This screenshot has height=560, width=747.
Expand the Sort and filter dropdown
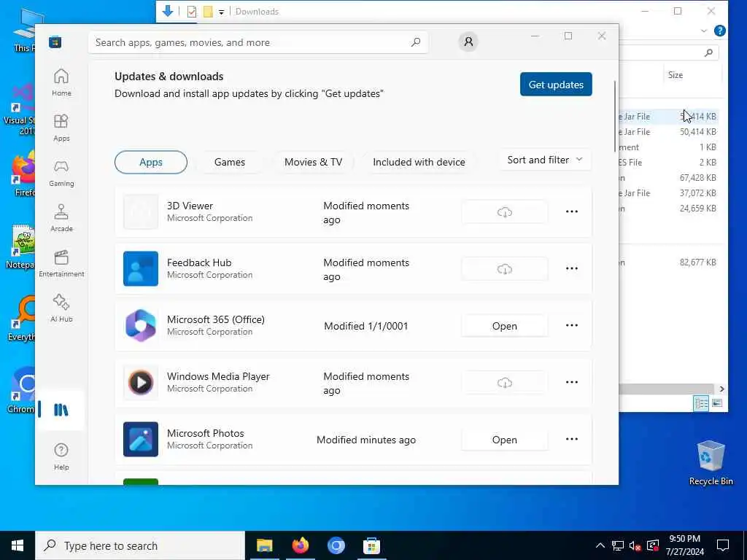pyautogui.click(x=545, y=160)
